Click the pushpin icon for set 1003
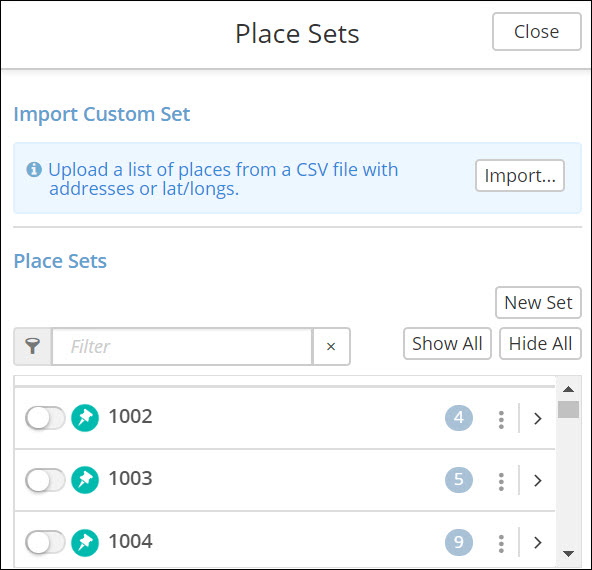This screenshot has height=570, width=592. point(85,480)
